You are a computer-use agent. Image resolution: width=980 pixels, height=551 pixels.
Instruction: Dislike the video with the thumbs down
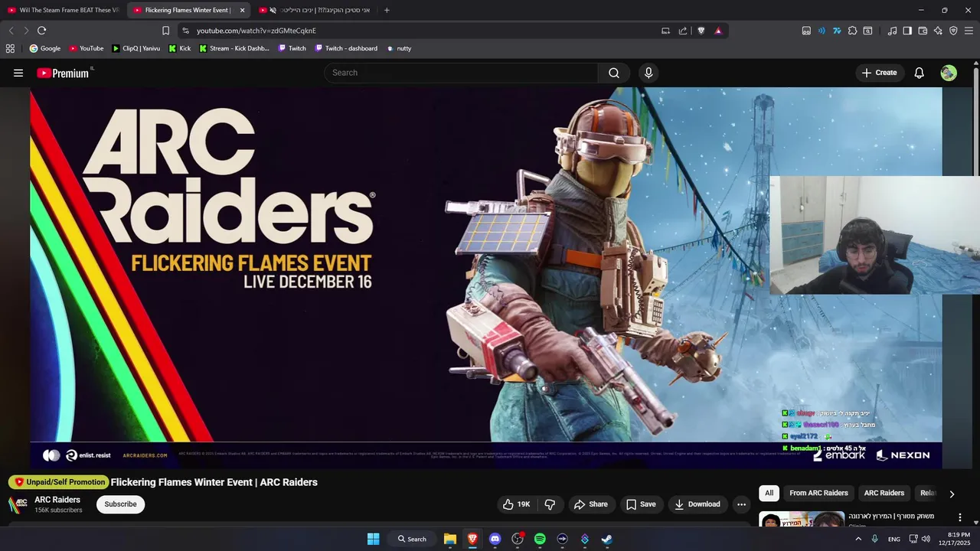[x=550, y=504]
